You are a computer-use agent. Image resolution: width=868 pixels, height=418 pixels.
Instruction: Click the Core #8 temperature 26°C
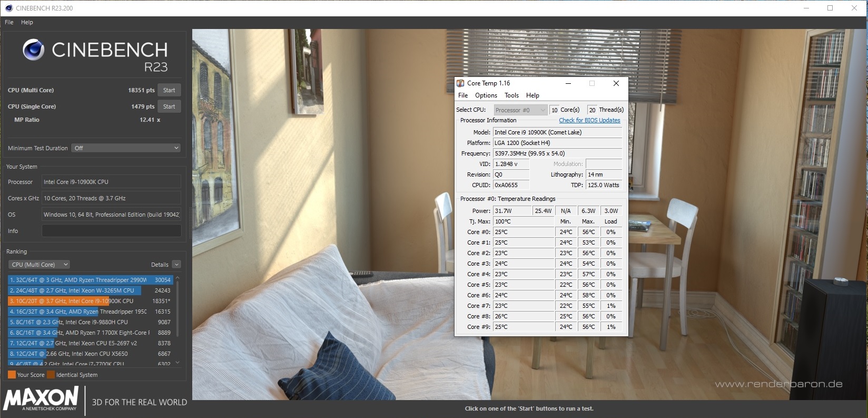523,316
